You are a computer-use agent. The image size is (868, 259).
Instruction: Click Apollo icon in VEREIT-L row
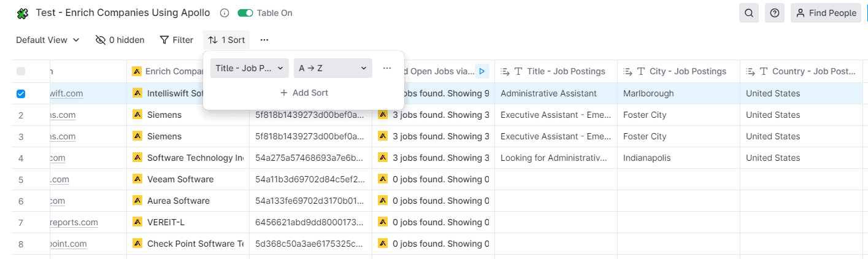click(x=137, y=222)
